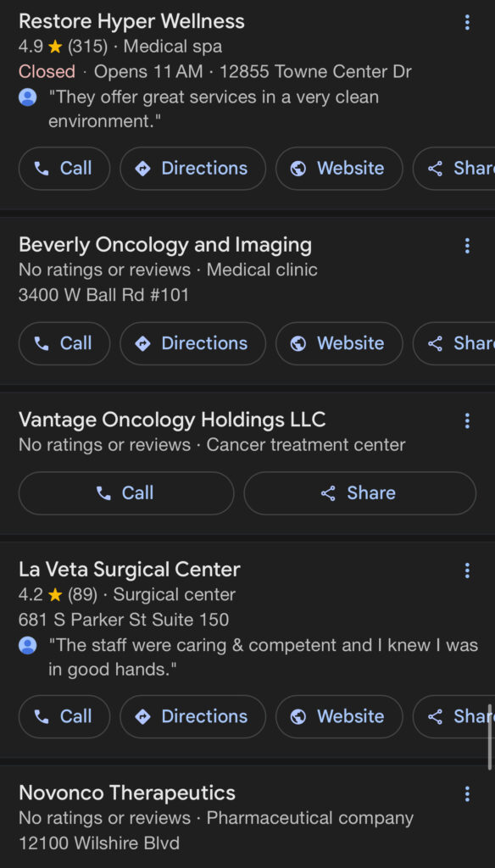Click the vertical scrollbar handle on right edge

(489, 737)
